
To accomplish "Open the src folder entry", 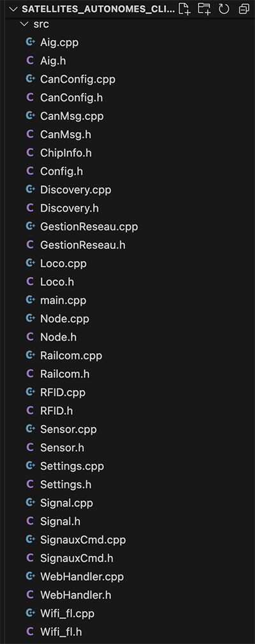I will 127,24.
